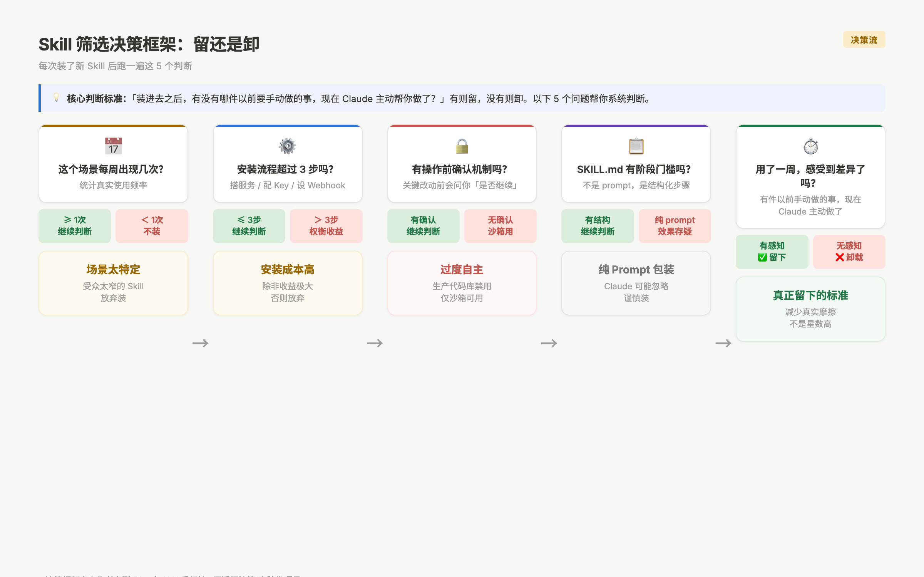Click the text 生产代码库禁用 仅沙箱可用
The height and width of the screenshot is (577, 924).
click(462, 292)
